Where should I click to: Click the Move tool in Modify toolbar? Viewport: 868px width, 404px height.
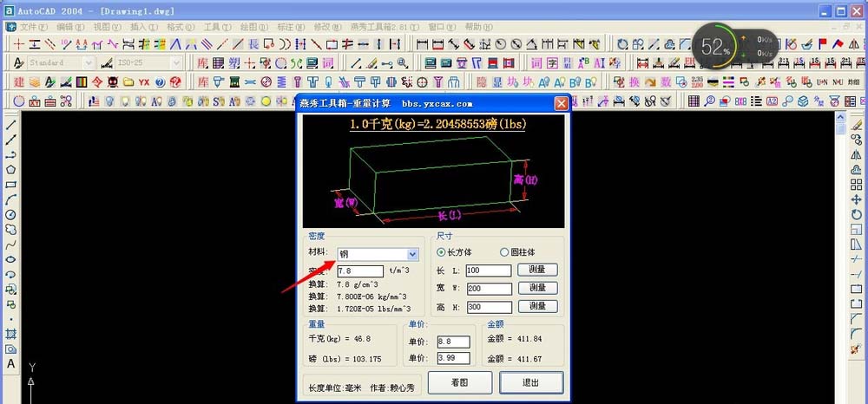[x=857, y=199]
